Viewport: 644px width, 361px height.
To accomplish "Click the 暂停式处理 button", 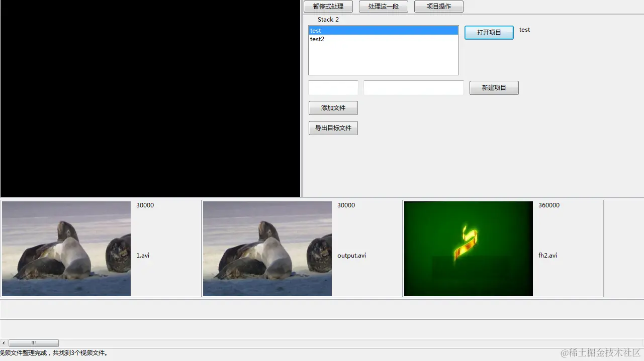I will (328, 7).
